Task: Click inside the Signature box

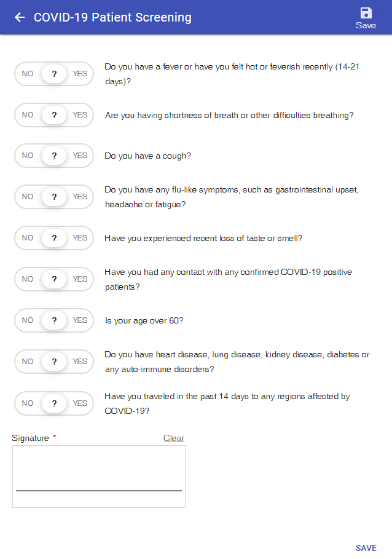Action: [99, 477]
